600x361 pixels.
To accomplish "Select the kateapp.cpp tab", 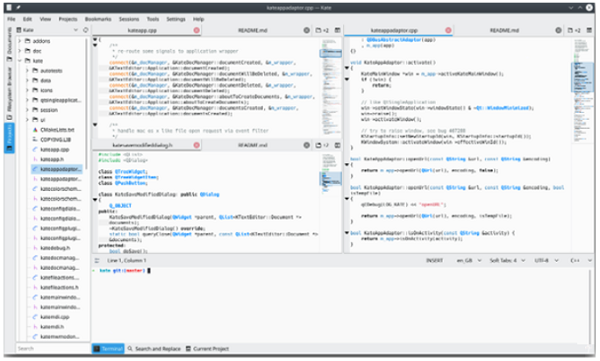I will [x=142, y=30].
